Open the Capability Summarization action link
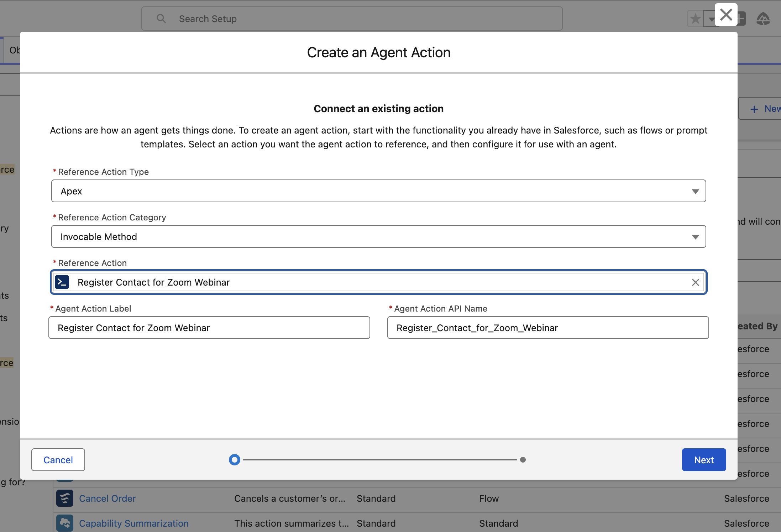The width and height of the screenshot is (781, 532). [x=134, y=523]
